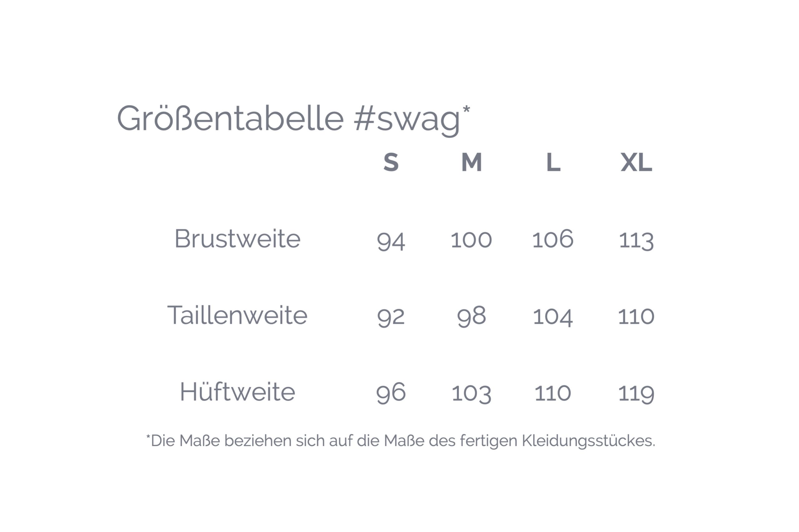799x532 pixels.
Task: Click the Größentabelle #swag title
Action: coord(293,119)
